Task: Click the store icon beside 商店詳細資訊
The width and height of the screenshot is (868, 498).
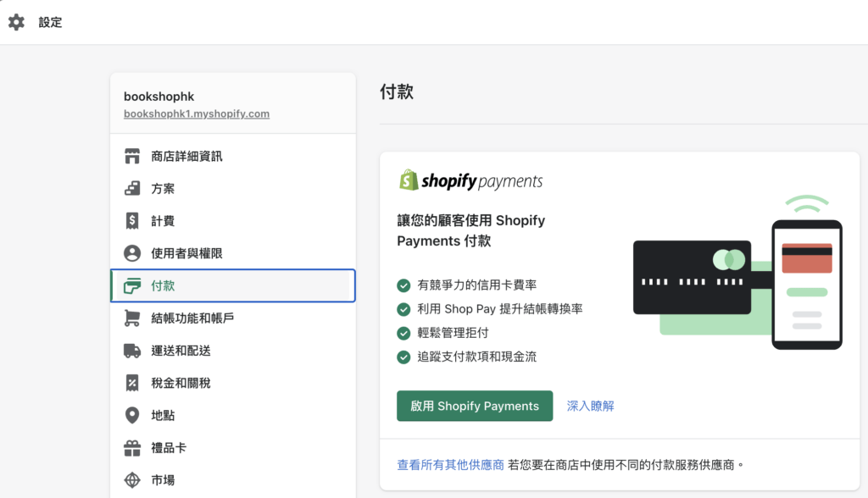Action: [131, 156]
